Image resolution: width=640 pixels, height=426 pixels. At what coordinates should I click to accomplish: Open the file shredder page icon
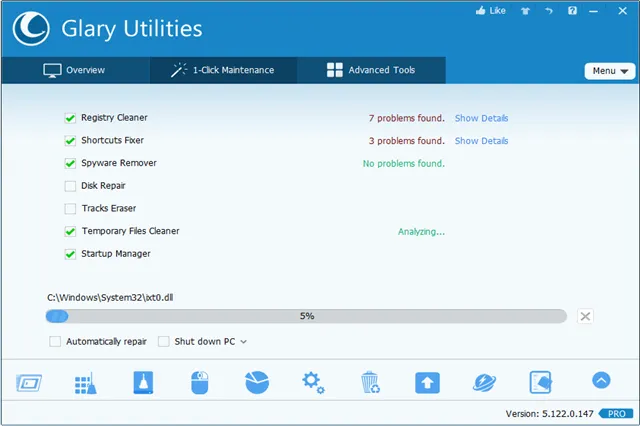tap(541, 382)
